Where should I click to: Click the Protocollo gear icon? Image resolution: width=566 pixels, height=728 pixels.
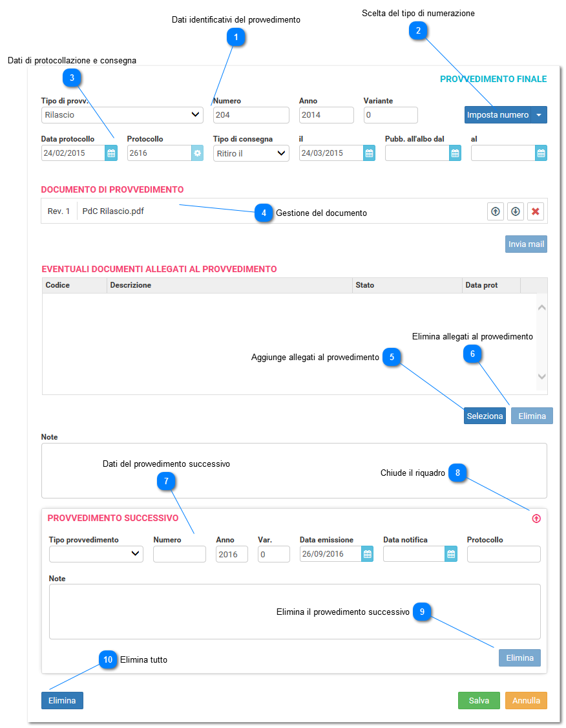point(198,153)
